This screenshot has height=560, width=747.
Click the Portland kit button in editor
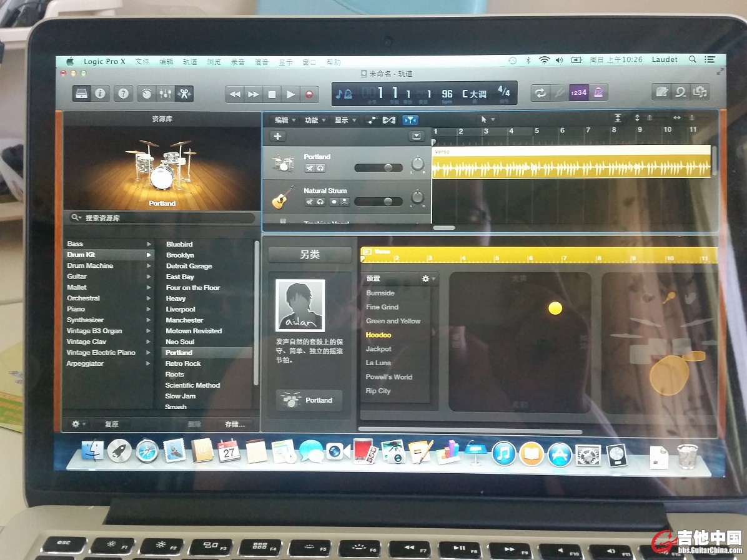click(x=309, y=400)
